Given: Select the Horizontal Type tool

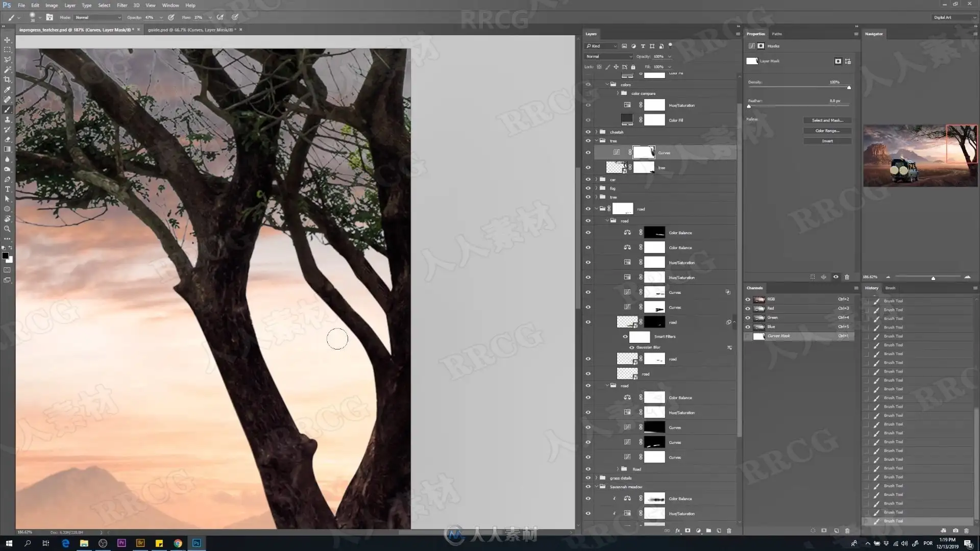Looking at the screenshot, I should click(x=7, y=189).
